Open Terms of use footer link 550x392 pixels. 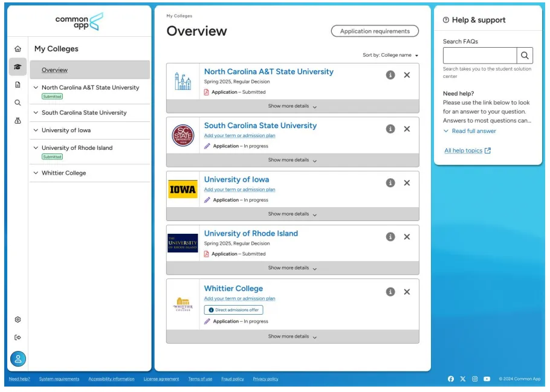pos(200,379)
